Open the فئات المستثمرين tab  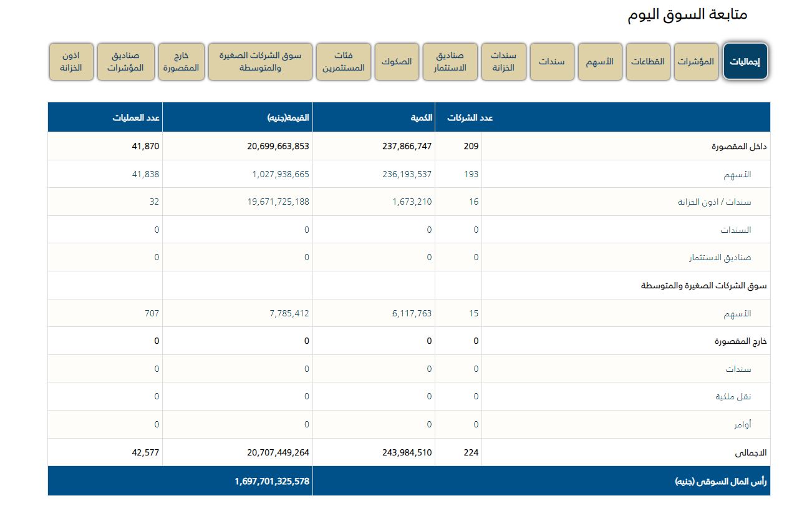pos(344,62)
